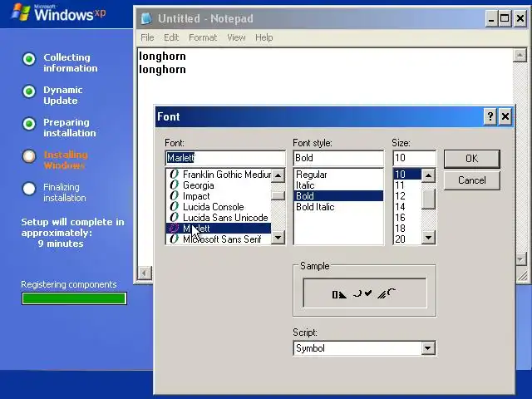Select Franklin Gothic Medium font
The image size is (532, 399).
pos(219,175)
